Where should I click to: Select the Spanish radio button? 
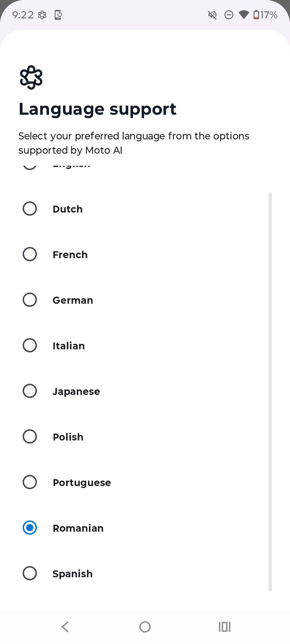30,573
